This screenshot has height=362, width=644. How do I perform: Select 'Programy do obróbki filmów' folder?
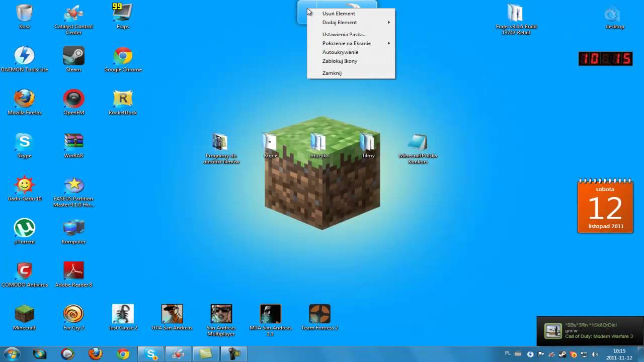click(221, 149)
